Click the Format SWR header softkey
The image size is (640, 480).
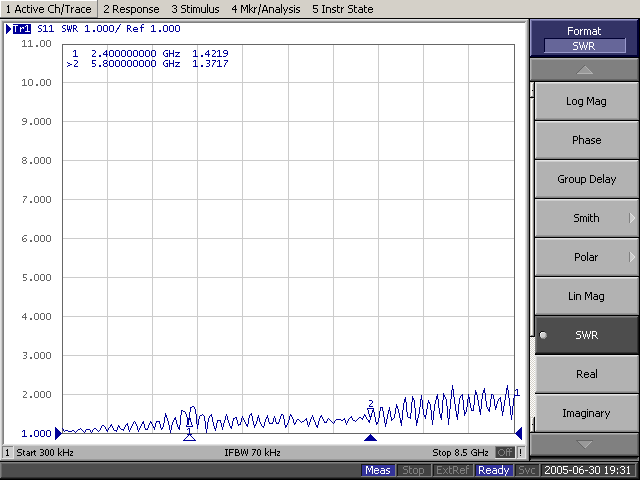pos(584,38)
